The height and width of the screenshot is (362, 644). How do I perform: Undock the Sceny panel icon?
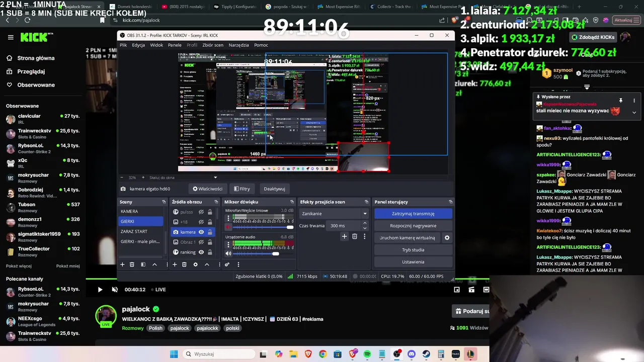click(x=164, y=202)
